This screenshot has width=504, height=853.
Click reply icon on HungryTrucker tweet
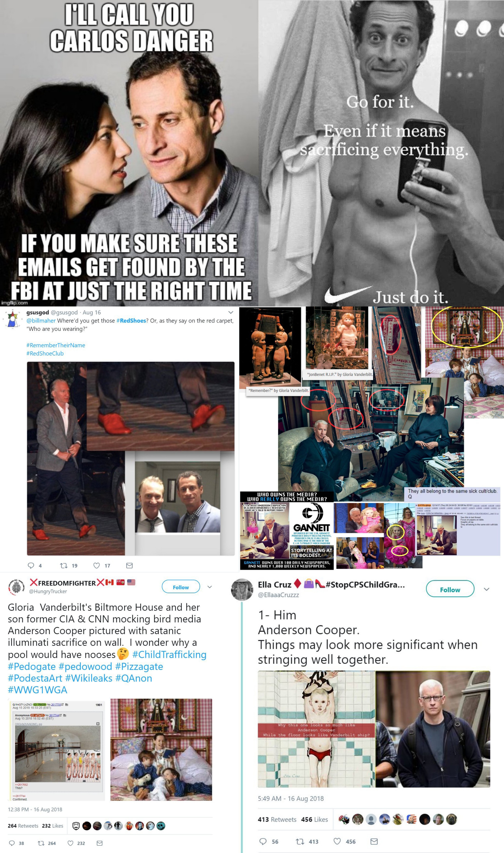click(x=12, y=843)
